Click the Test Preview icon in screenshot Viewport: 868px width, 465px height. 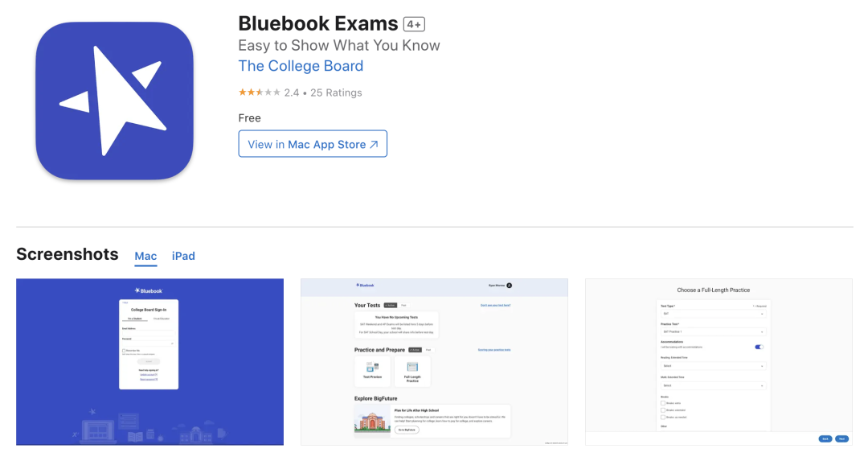click(x=373, y=367)
